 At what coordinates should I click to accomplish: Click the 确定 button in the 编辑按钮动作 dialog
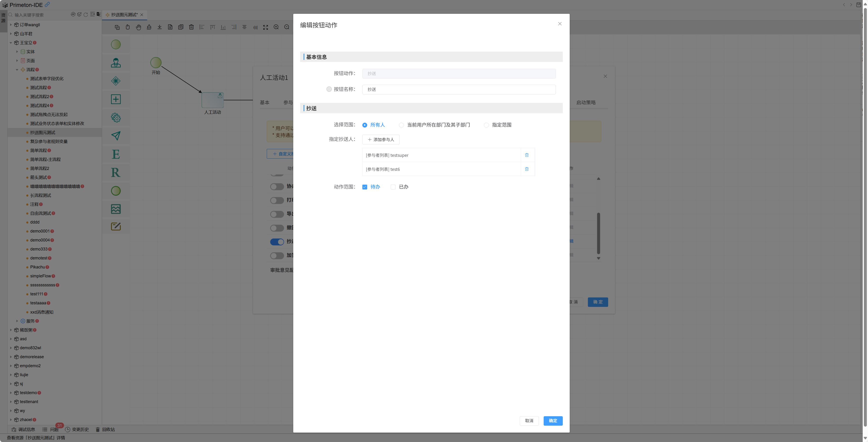(553, 421)
